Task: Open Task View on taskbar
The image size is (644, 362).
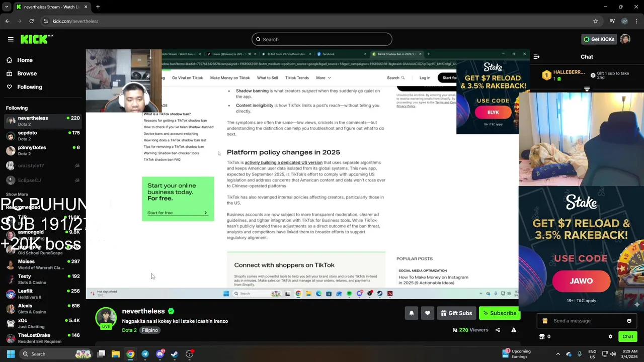Action: coord(101,354)
